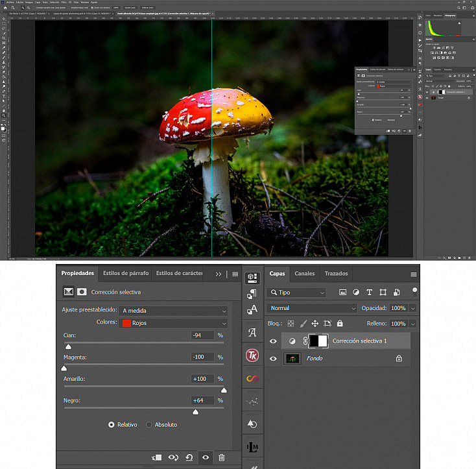Click Home icon in Photoshop options bar
The width and height of the screenshot is (476, 469).
pos(5,8)
